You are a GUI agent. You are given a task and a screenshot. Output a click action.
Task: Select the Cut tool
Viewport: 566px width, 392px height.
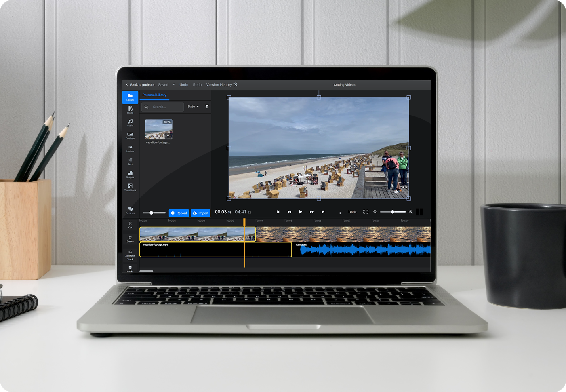click(130, 225)
